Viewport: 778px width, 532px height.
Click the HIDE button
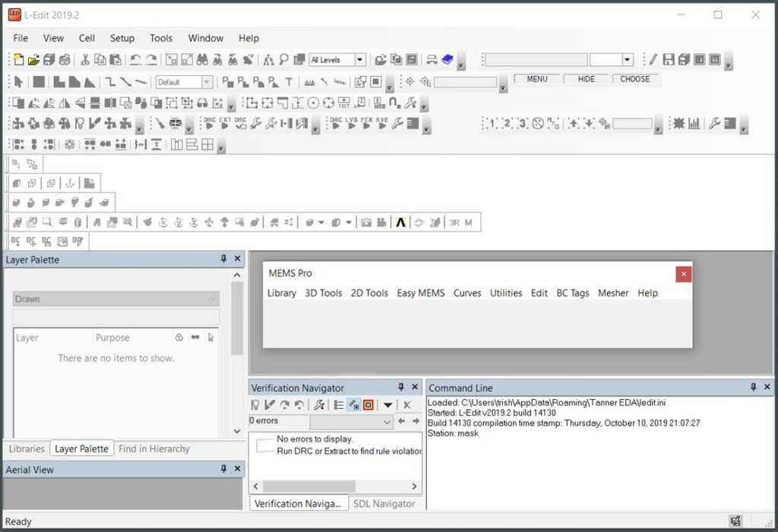586,79
